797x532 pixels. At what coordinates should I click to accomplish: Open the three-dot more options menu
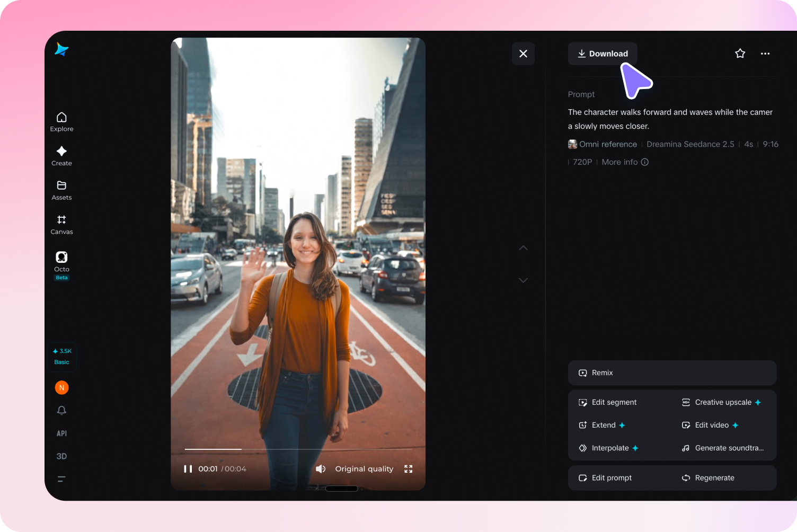[765, 54]
